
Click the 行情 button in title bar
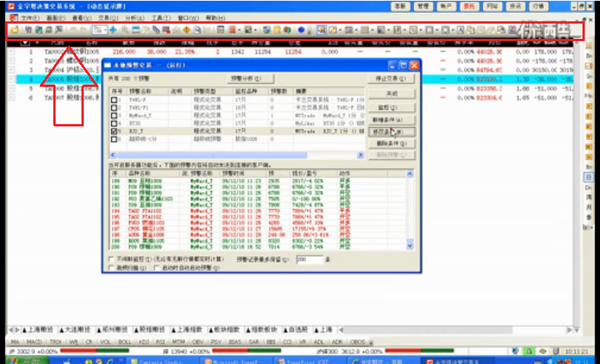click(539, 5)
